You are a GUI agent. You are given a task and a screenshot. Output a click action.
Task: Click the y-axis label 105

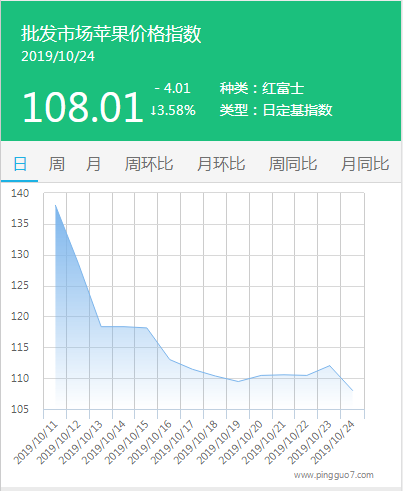(x=20, y=409)
